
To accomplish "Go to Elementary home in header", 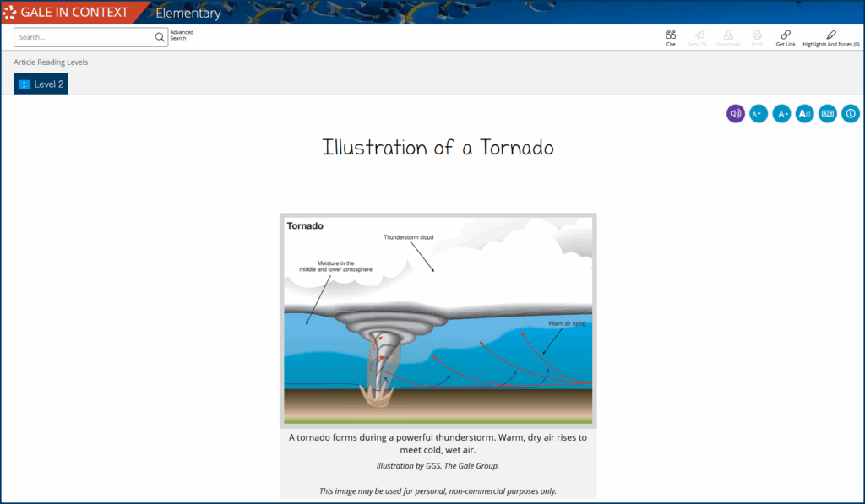I will tap(188, 13).
